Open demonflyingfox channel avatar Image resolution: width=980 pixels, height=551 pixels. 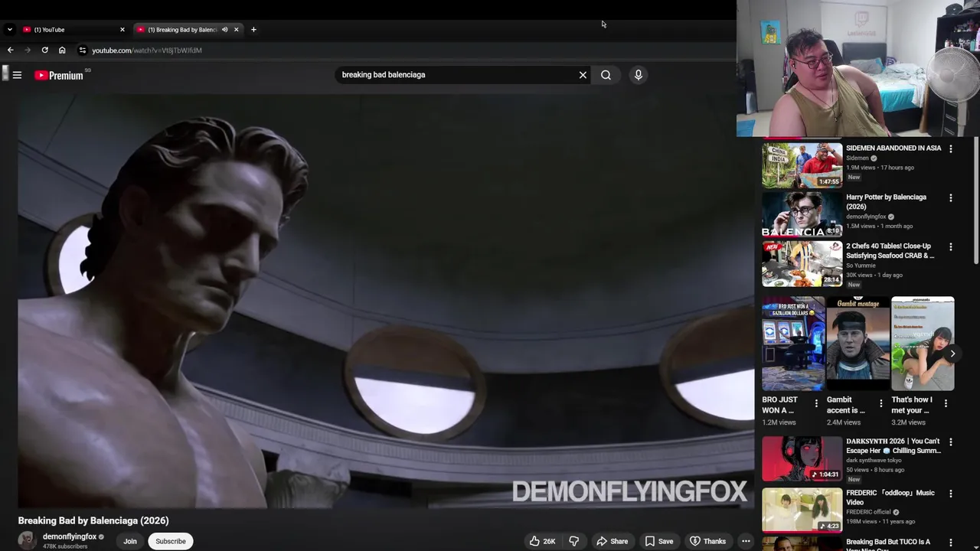coord(28,540)
